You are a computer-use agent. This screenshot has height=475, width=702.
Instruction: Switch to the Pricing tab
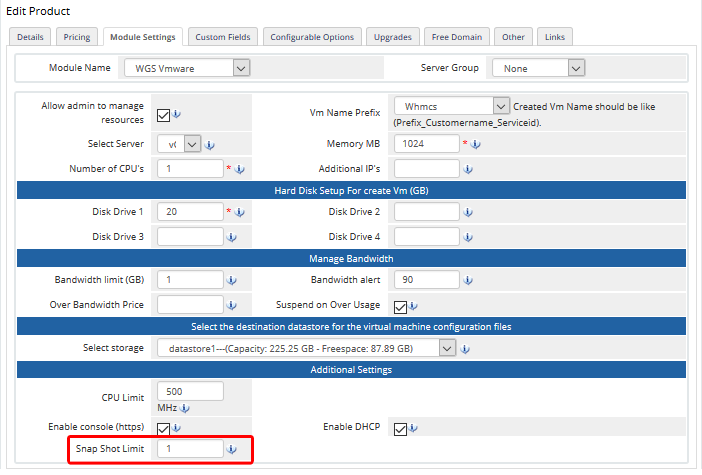pyautogui.click(x=77, y=37)
